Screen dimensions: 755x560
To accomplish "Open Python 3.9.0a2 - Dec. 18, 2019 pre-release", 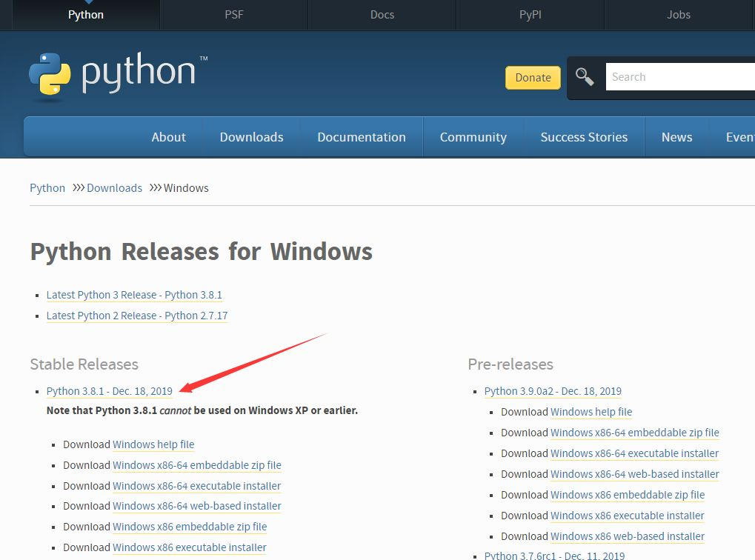I will (x=553, y=391).
